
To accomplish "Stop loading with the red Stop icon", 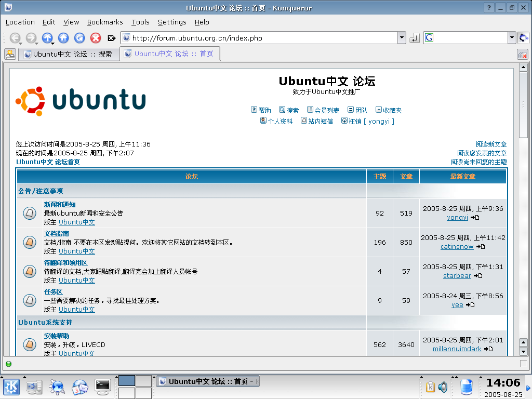I will pyautogui.click(x=96, y=37).
